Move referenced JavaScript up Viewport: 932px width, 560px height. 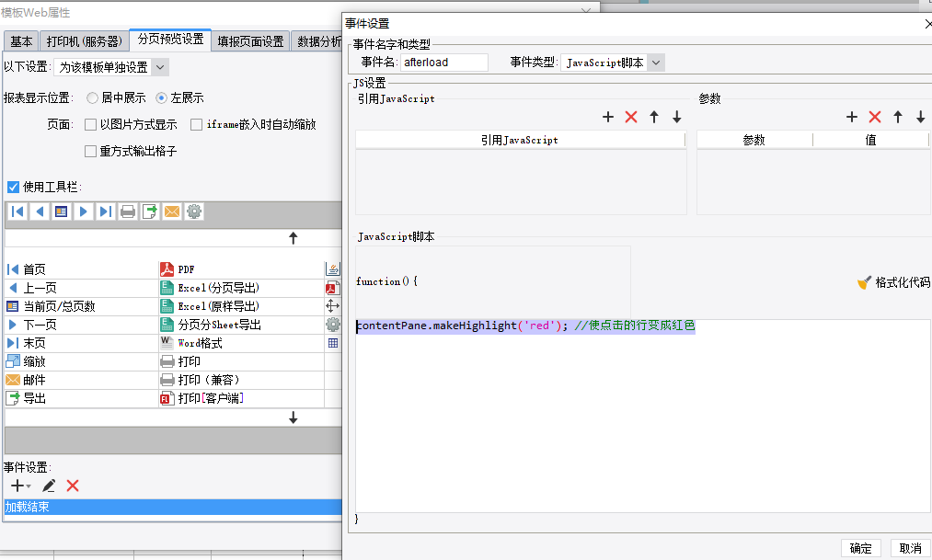click(654, 117)
